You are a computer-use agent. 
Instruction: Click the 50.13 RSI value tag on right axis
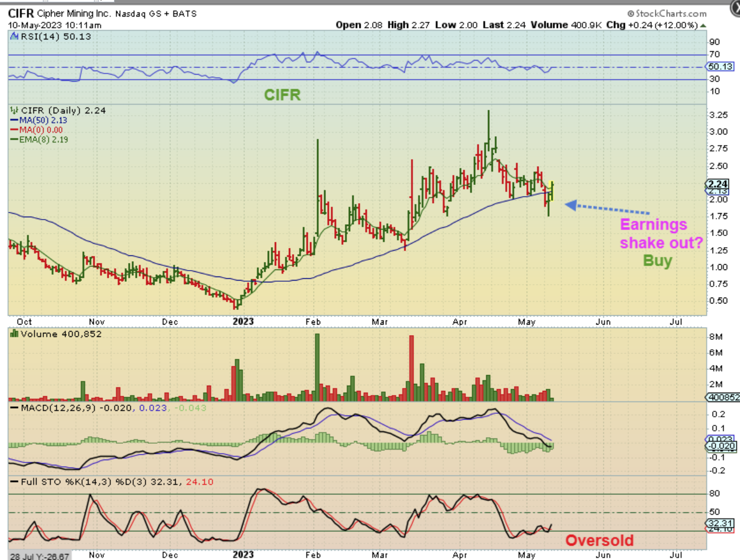tap(721, 67)
